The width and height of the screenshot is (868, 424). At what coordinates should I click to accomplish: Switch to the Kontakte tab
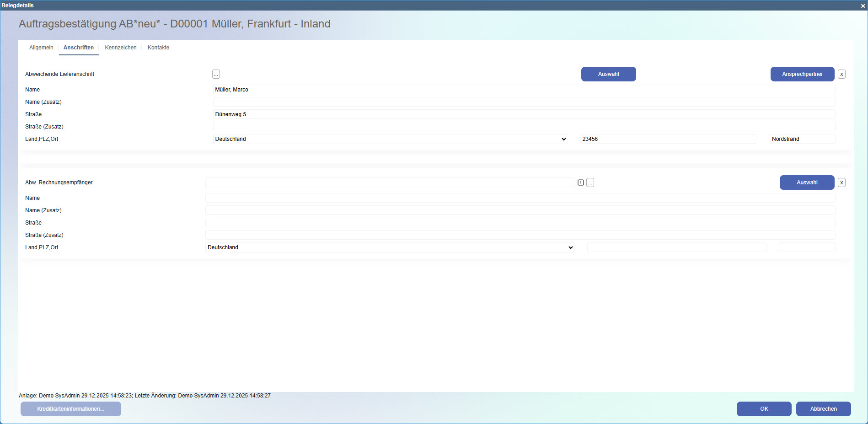coord(158,47)
